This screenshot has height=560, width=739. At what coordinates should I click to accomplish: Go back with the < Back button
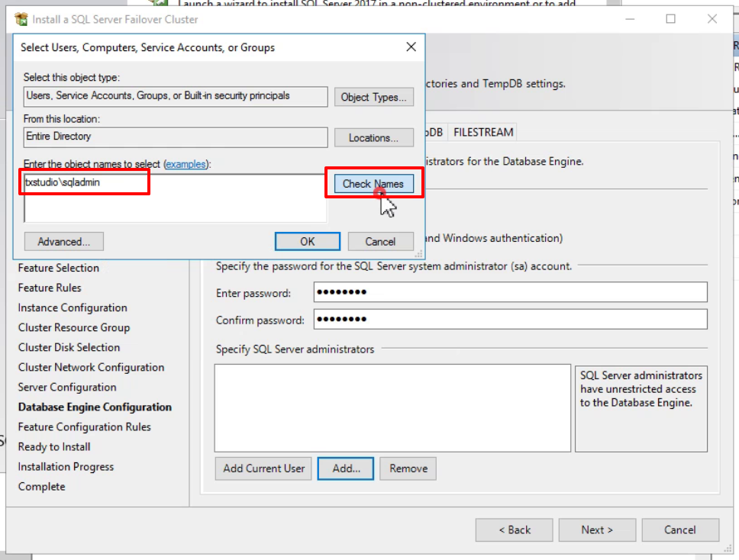[x=515, y=529]
